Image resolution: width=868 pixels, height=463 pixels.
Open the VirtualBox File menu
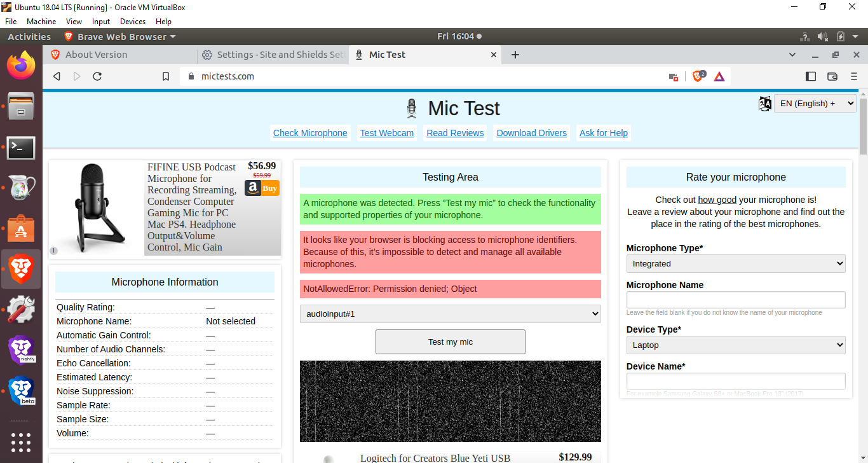click(11, 22)
